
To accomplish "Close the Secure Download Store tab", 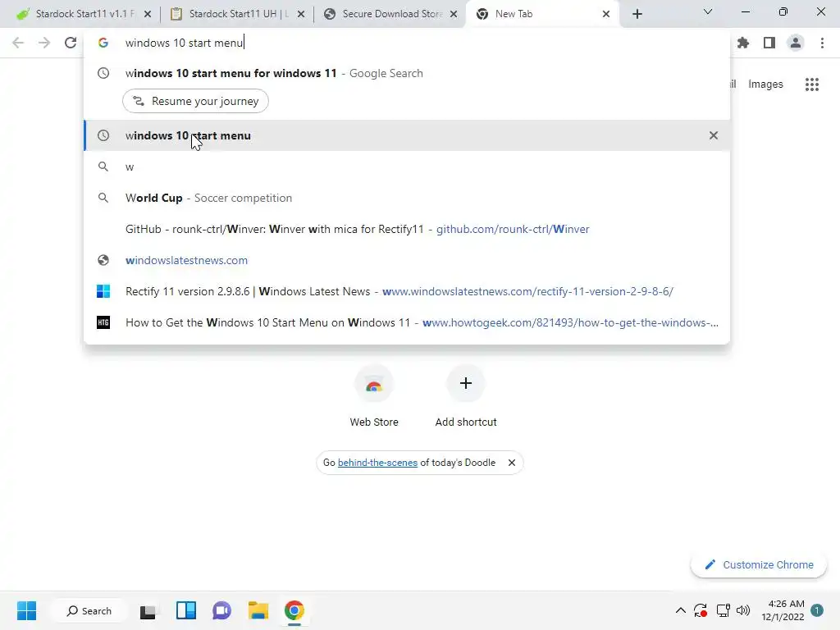I will (x=454, y=14).
